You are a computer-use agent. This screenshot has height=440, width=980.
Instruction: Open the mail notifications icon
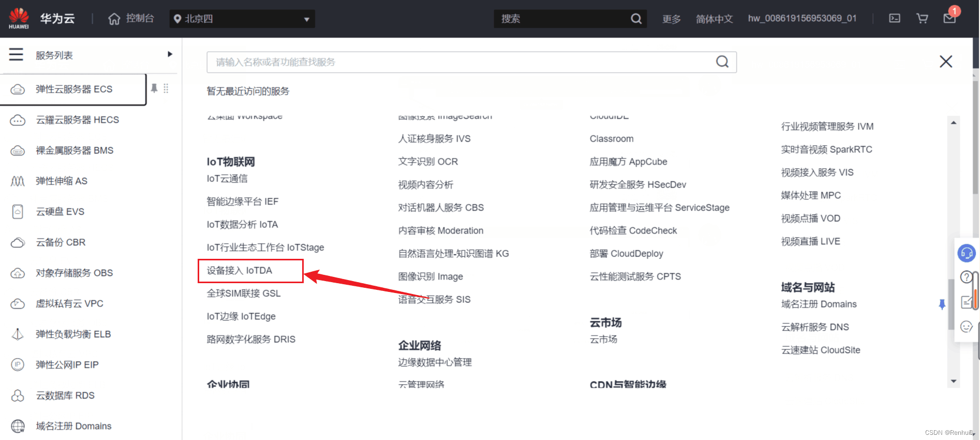(949, 19)
